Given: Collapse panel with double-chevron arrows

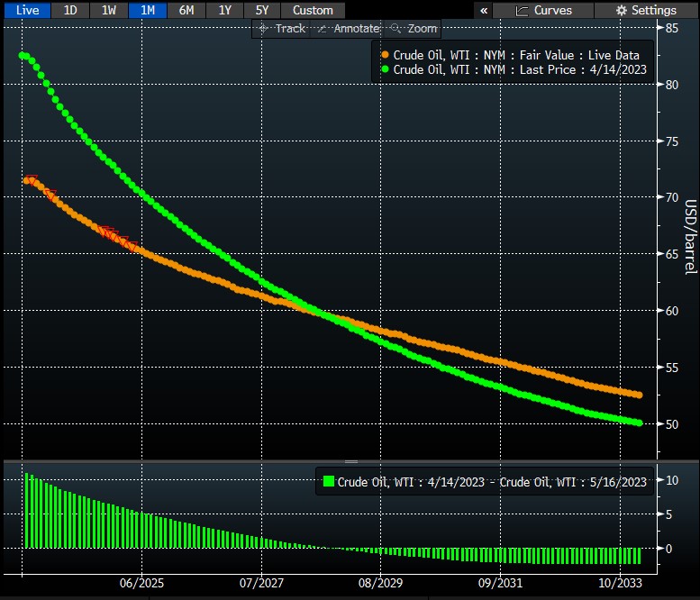Looking at the screenshot, I should click(x=484, y=10).
